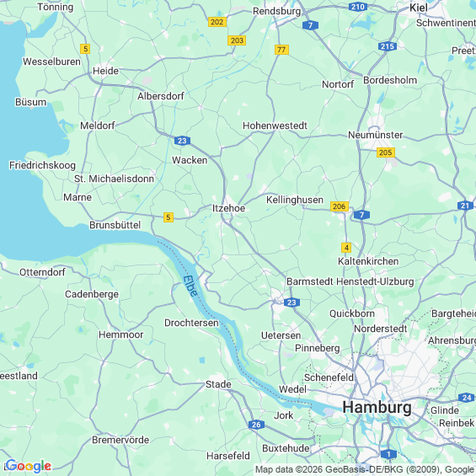476x476 pixels.
Task: Select the Stade town label
Action: point(218,384)
